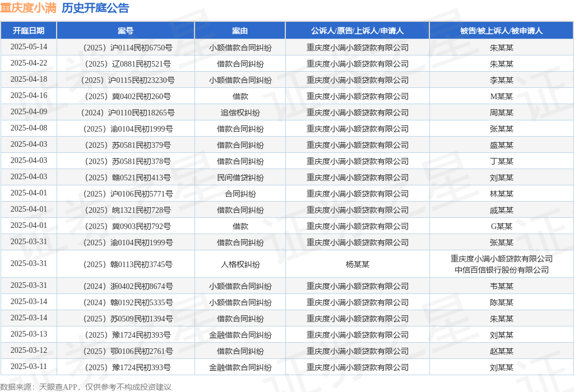Click defendant 林某某

click(502, 194)
